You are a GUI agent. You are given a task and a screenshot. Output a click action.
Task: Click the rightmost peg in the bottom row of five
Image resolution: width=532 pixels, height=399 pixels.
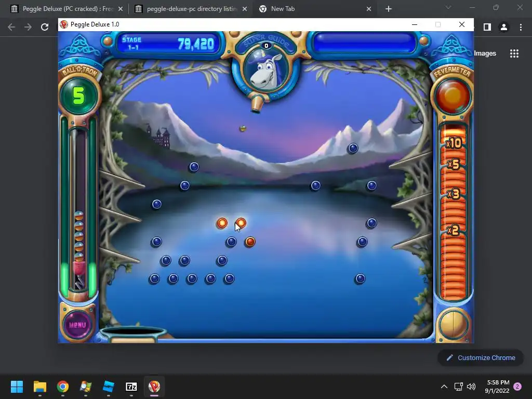click(x=229, y=278)
